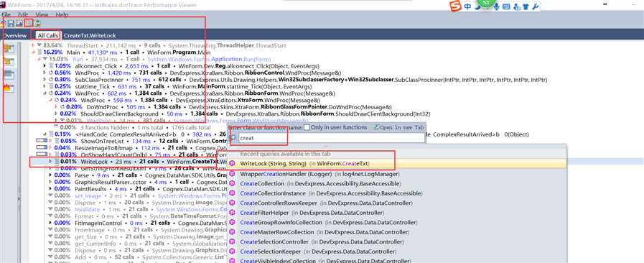Click the Save snapshot toolbar icon
This screenshot has height=263, width=644.
(x=11, y=24)
